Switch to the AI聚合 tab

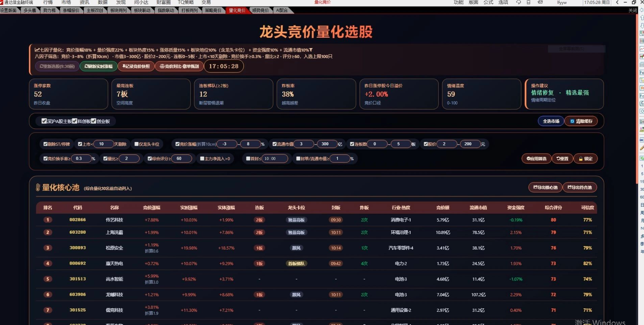pos(282,10)
